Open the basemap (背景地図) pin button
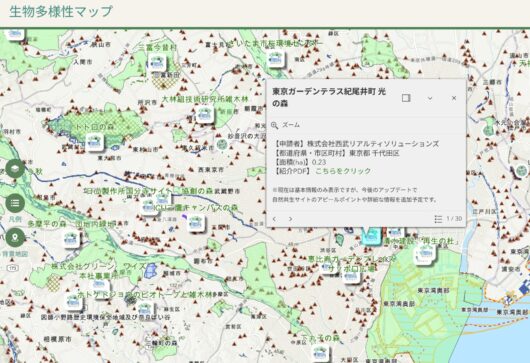530x363 pixels. click(15, 237)
